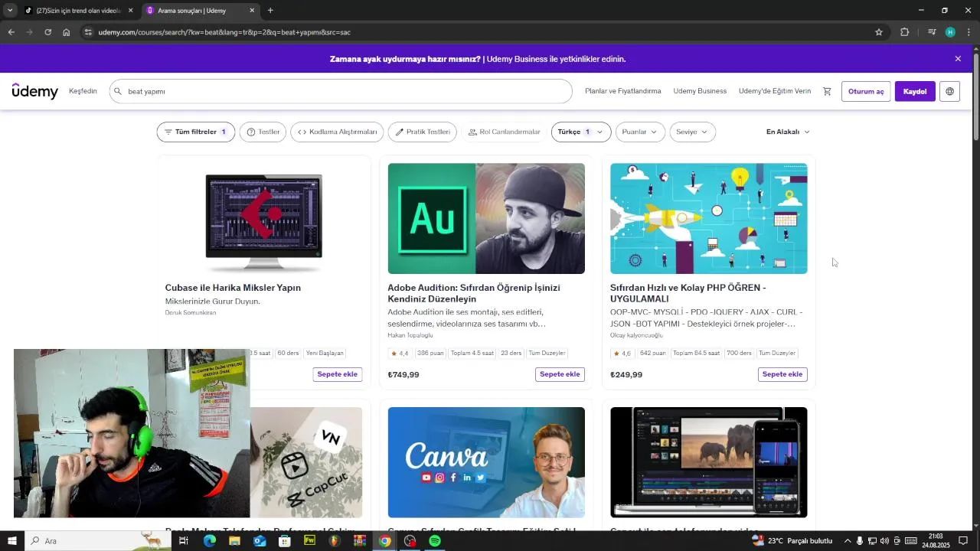This screenshot has width=980, height=551.
Task: Click the Kaydol button
Action: pos(915,91)
